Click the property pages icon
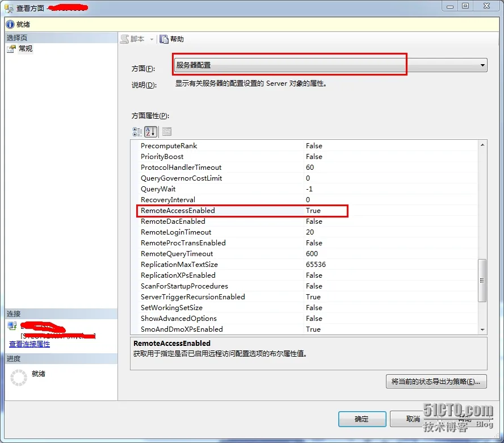The width and height of the screenshot is (504, 443). pos(167,132)
